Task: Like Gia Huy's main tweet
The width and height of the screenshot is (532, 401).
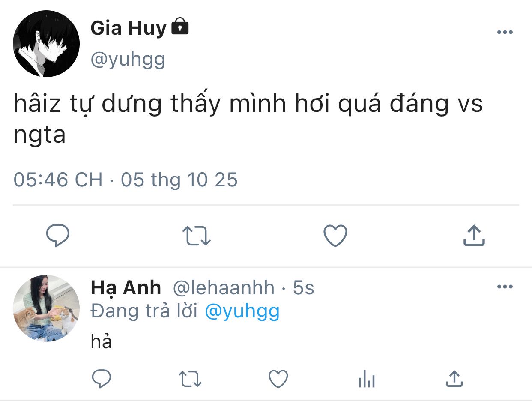Action: coord(335,236)
